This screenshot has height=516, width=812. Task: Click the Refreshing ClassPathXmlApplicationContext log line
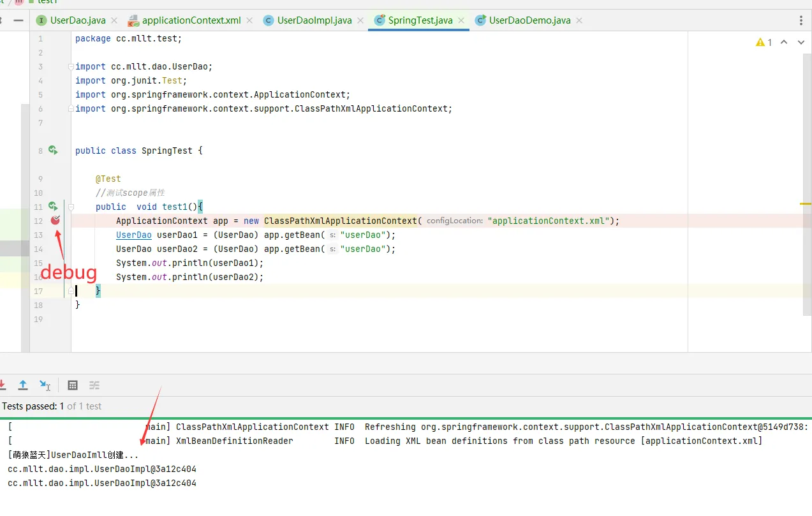coord(408,427)
